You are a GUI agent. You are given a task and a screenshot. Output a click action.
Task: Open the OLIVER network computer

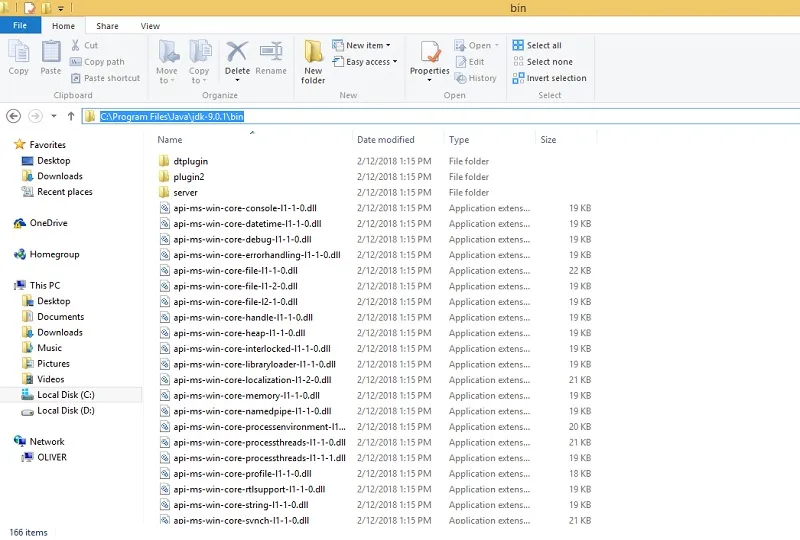tap(44, 457)
